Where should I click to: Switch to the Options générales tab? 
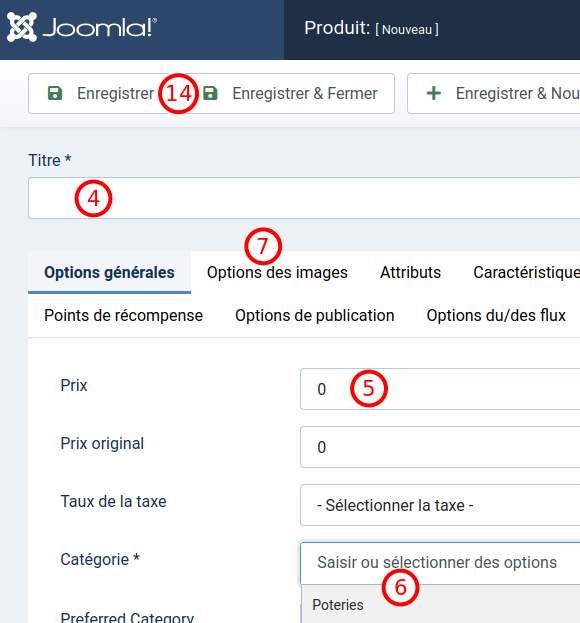pos(109,273)
